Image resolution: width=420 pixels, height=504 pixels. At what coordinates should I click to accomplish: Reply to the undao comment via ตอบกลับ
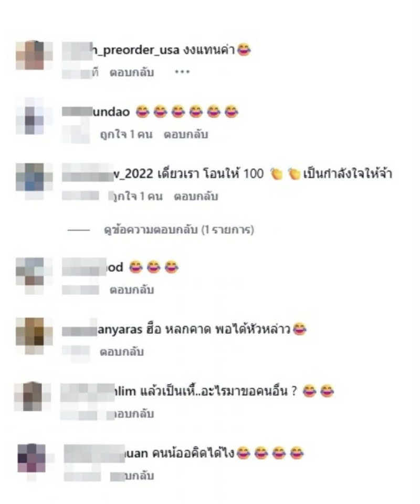click(186, 135)
